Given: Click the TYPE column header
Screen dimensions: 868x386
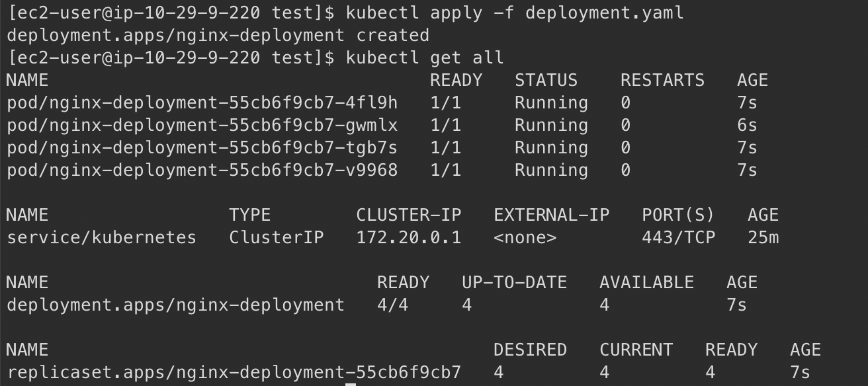Looking at the screenshot, I should (250, 215).
